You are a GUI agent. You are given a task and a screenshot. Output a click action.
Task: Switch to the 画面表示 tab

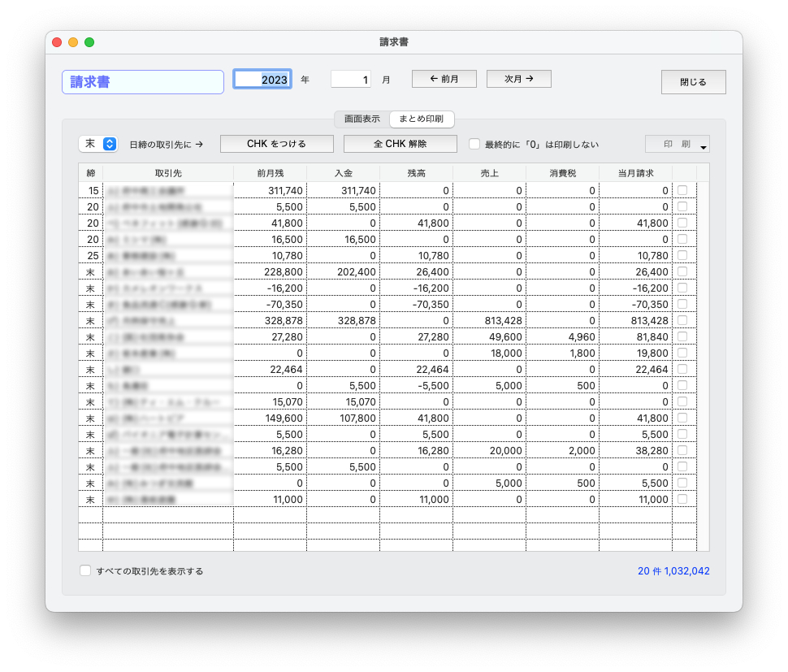point(362,119)
